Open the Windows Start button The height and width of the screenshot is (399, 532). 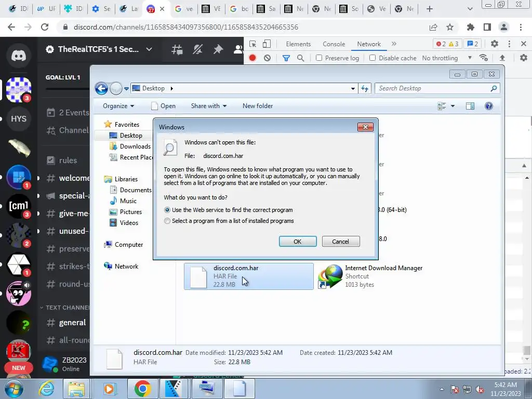[14, 389]
